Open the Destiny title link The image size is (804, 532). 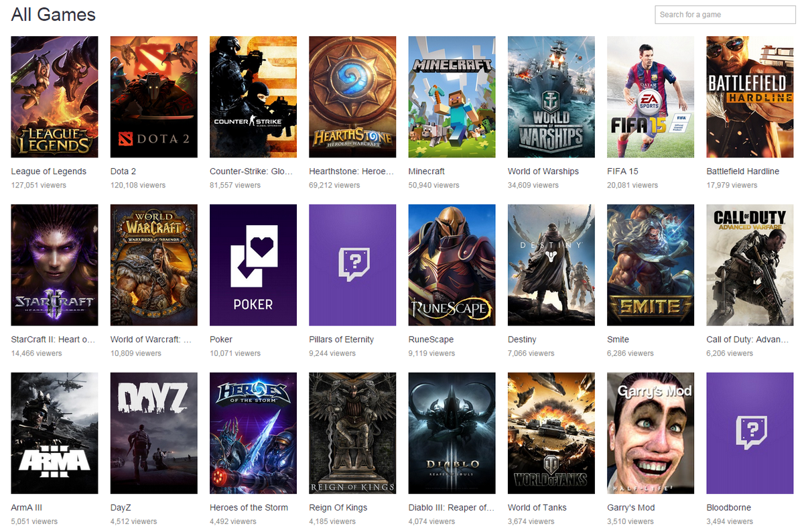[x=522, y=340]
